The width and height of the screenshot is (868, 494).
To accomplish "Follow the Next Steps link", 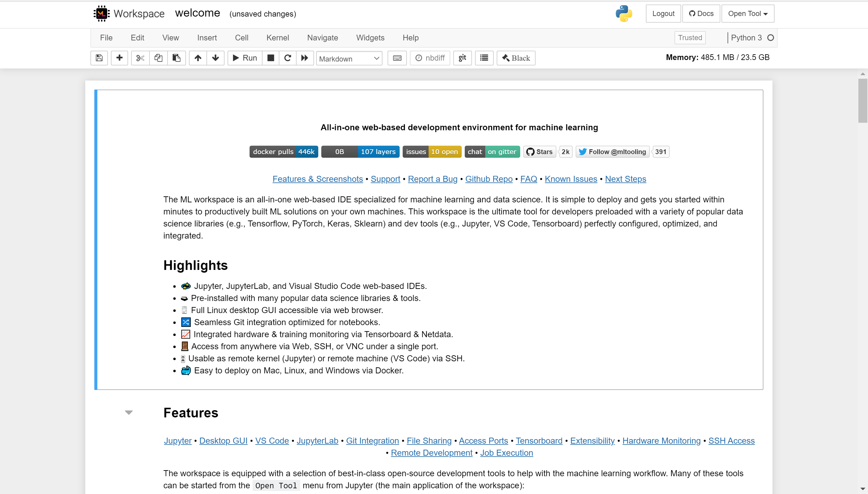I will pyautogui.click(x=626, y=179).
